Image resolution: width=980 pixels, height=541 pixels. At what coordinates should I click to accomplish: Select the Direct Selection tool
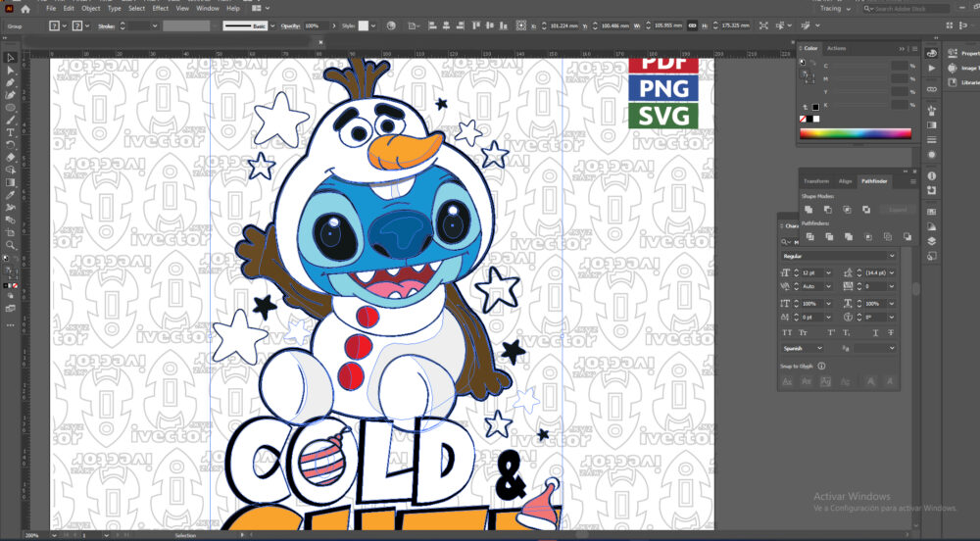[10, 71]
